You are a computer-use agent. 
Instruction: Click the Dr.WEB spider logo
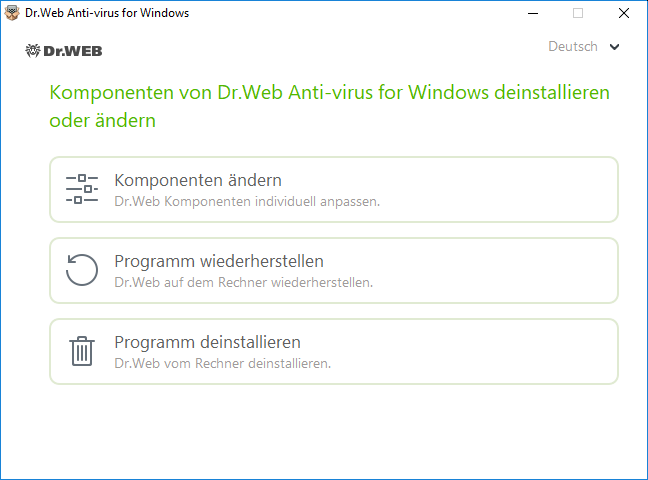[33, 50]
